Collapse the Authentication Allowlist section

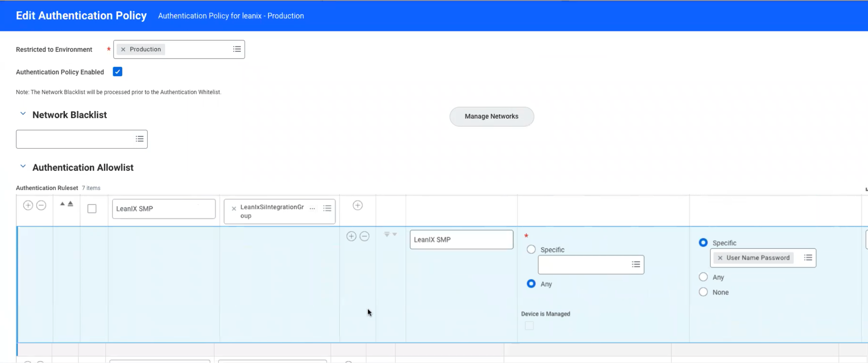[23, 166]
